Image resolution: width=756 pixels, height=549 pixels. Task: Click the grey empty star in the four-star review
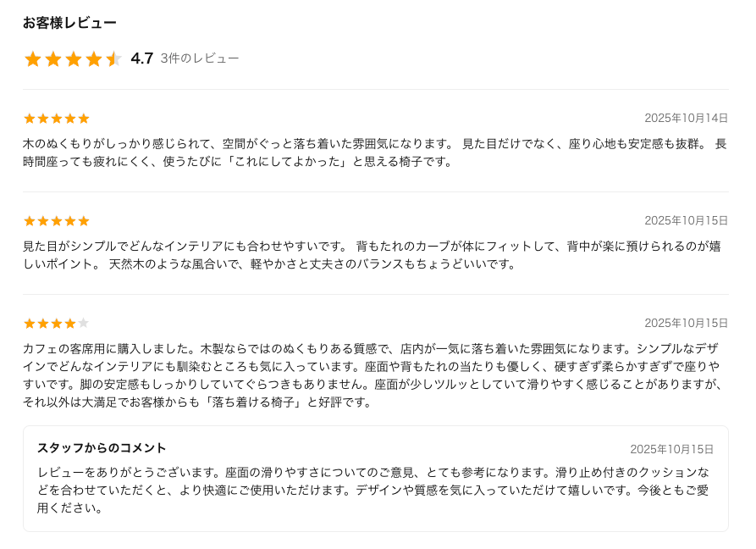84,324
